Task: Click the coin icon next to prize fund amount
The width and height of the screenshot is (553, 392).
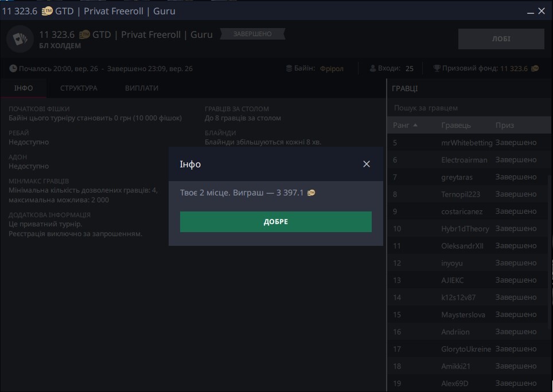Action: pyautogui.click(x=535, y=69)
